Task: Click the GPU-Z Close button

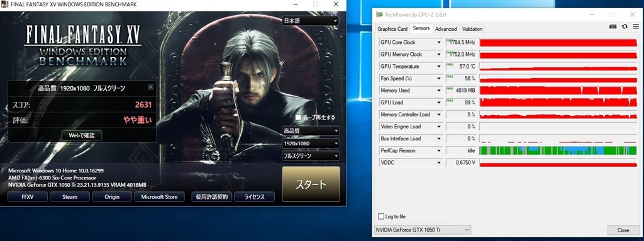Action: pos(623,230)
